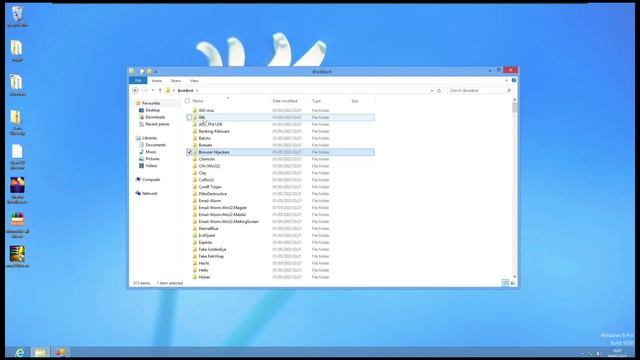Uncheck the Browser Hijackers row checkbox
This screenshot has height=360, width=640.
point(189,152)
